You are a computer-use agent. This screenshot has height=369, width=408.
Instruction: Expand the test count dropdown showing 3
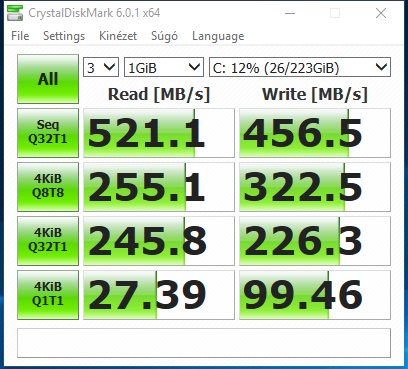click(x=101, y=67)
